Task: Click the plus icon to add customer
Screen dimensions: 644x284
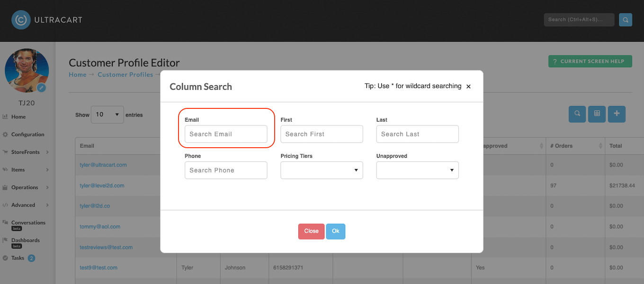Action: click(617, 114)
